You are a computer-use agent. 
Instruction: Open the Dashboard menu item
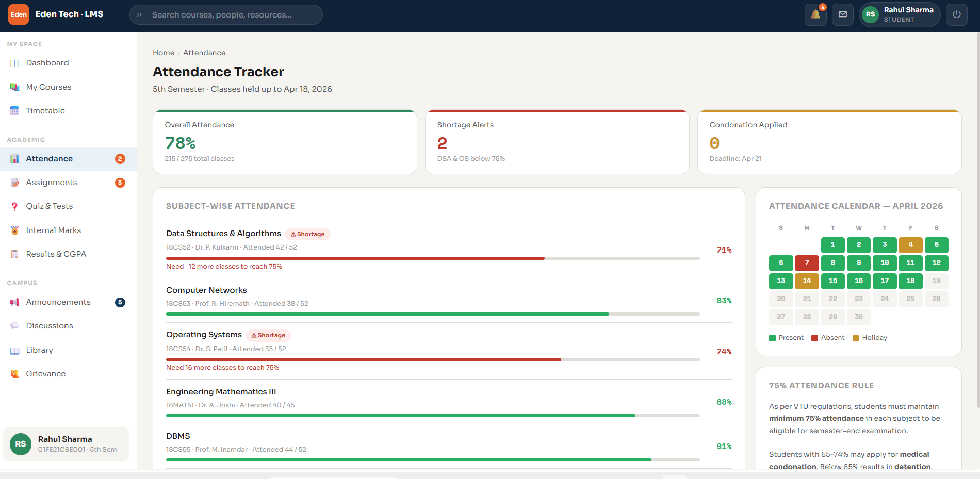[x=68, y=63]
